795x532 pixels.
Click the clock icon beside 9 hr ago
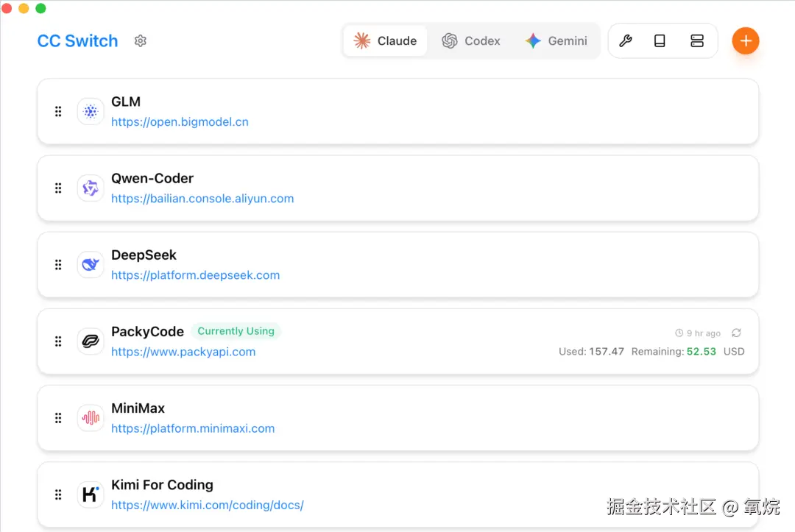(x=679, y=333)
